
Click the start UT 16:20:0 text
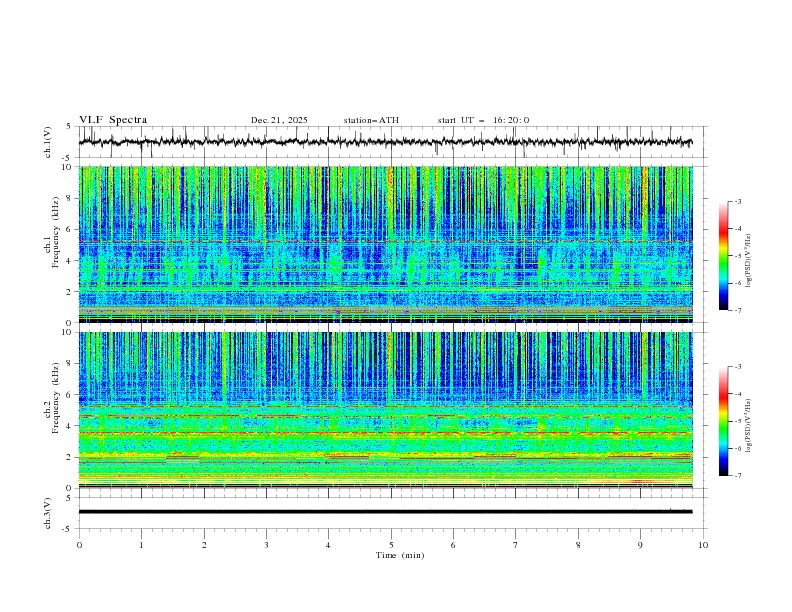pyautogui.click(x=483, y=120)
